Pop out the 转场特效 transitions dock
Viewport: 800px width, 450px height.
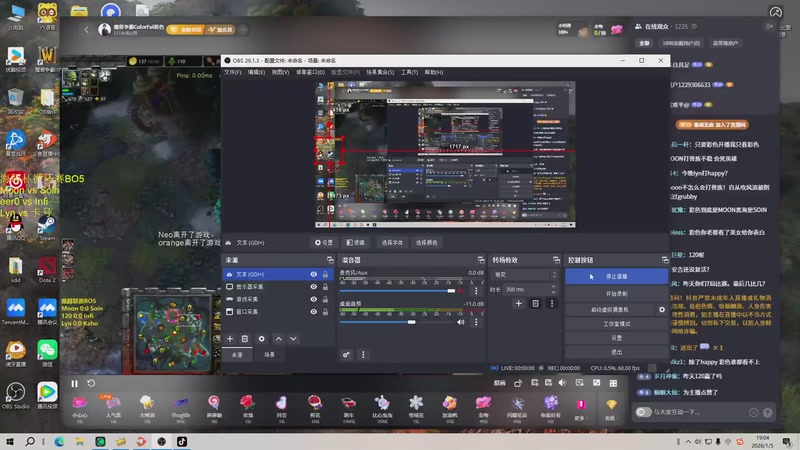click(x=556, y=260)
